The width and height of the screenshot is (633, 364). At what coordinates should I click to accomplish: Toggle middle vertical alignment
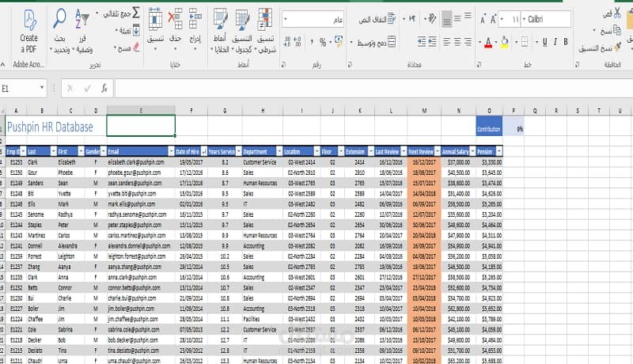point(457,18)
